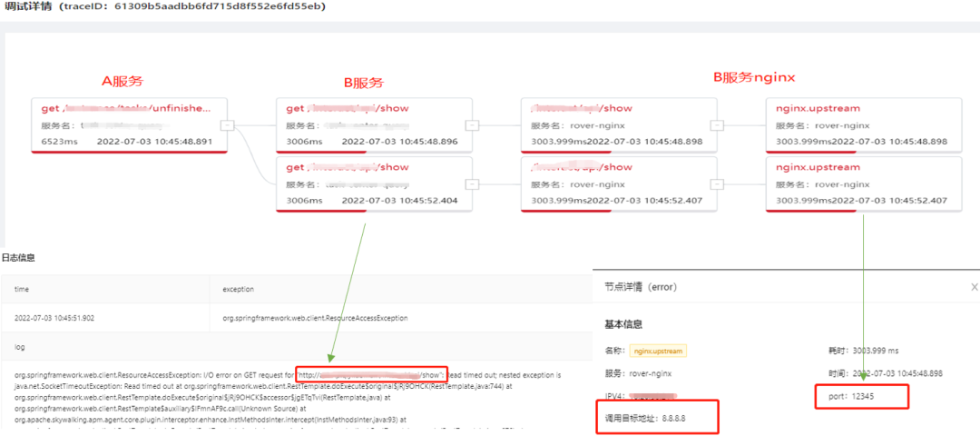
Task: Collapse toggle beside the 10:45:48.896 show node
Action: (473, 125)
